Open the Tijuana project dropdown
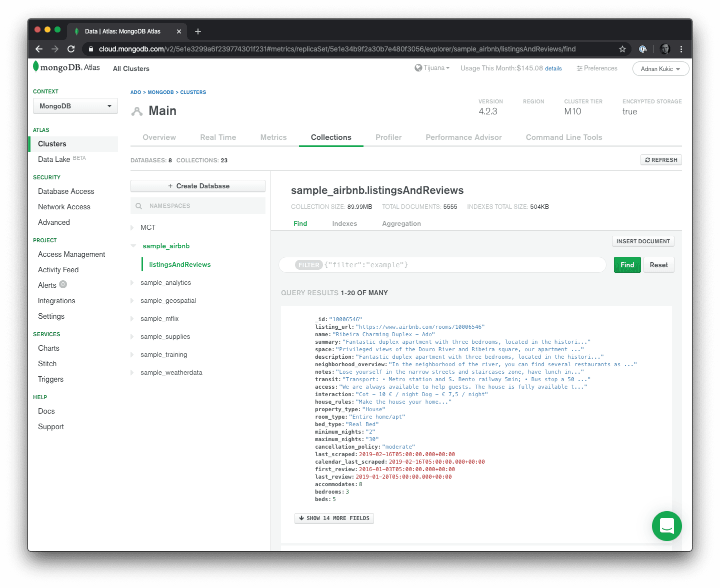This screenshot has height=588, width=720. 432,68
